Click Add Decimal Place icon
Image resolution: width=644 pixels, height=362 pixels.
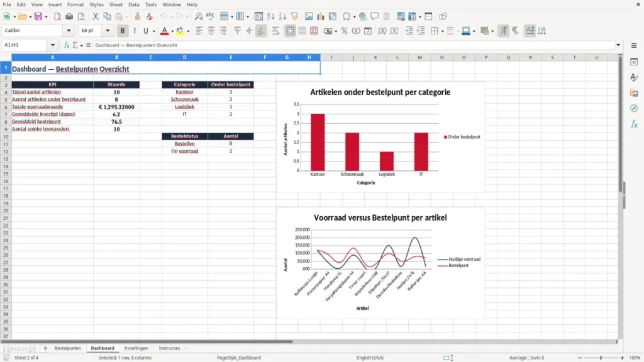(x=382, y=31)
